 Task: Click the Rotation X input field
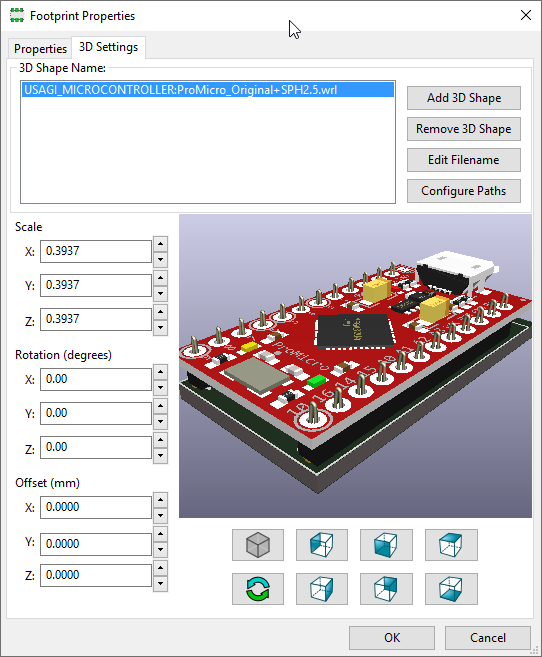95,379
